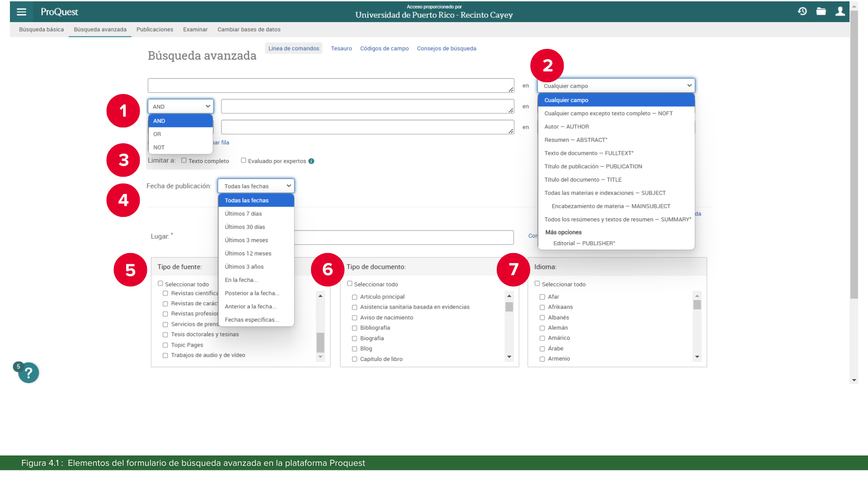Click the source type list scrollbar thumb
The width and height of the screenshot is (868, 488).
tap(321, 343)
